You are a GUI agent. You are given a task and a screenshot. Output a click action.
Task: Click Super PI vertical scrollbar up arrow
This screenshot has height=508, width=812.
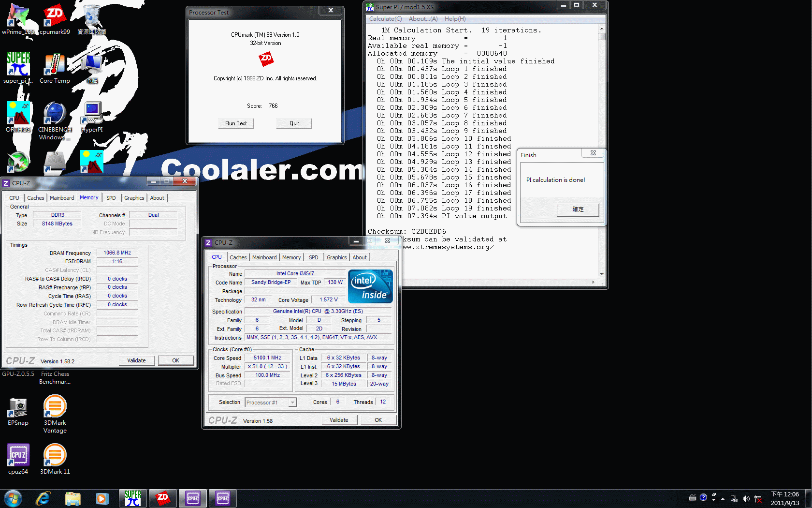(602, 28)
